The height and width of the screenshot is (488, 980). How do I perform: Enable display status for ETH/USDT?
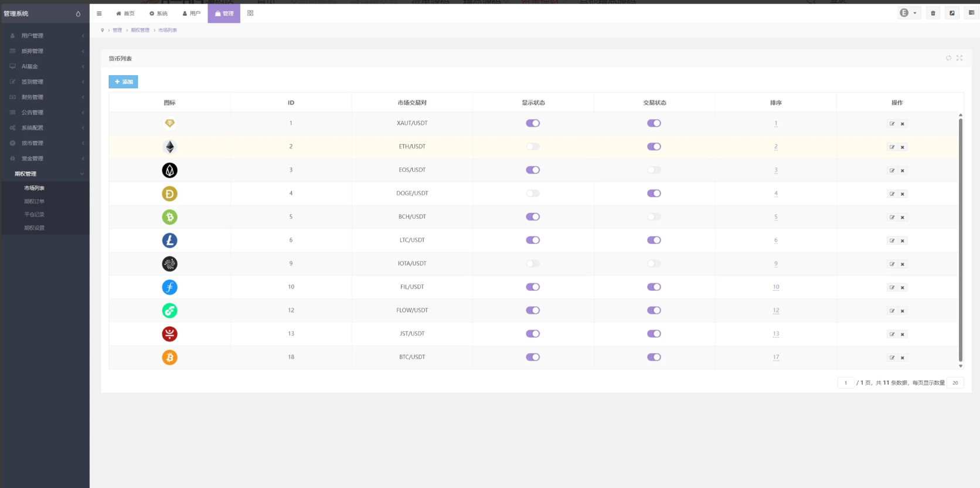533,147
